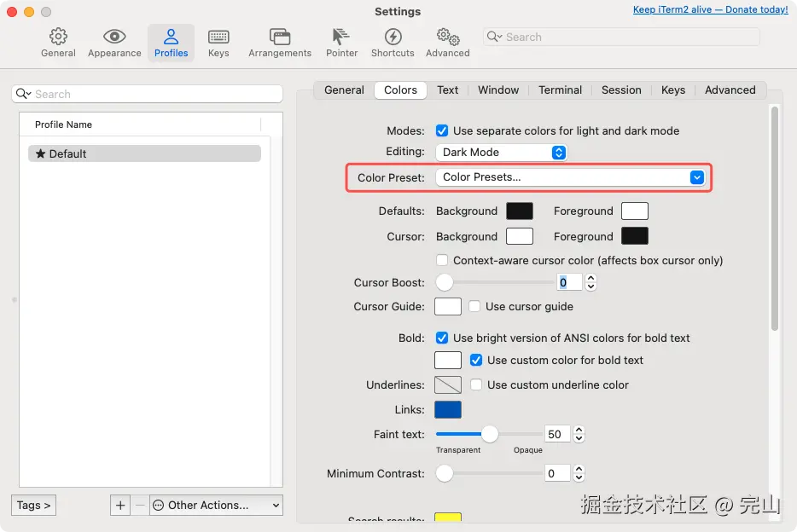This screenshot has height=532, width=797.
Task: Add a new profile with plus button
Action: (x=120, y=505)
